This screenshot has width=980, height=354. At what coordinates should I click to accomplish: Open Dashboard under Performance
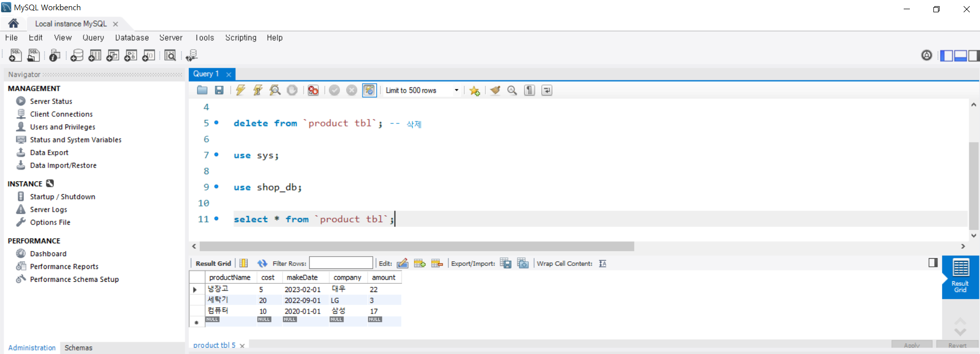click(x=48, y=254)
